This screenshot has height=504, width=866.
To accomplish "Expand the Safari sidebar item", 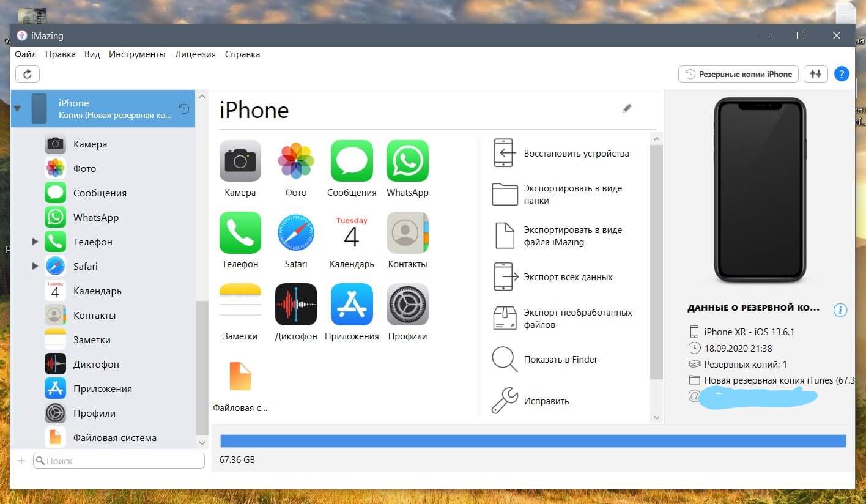I will 35,267.
